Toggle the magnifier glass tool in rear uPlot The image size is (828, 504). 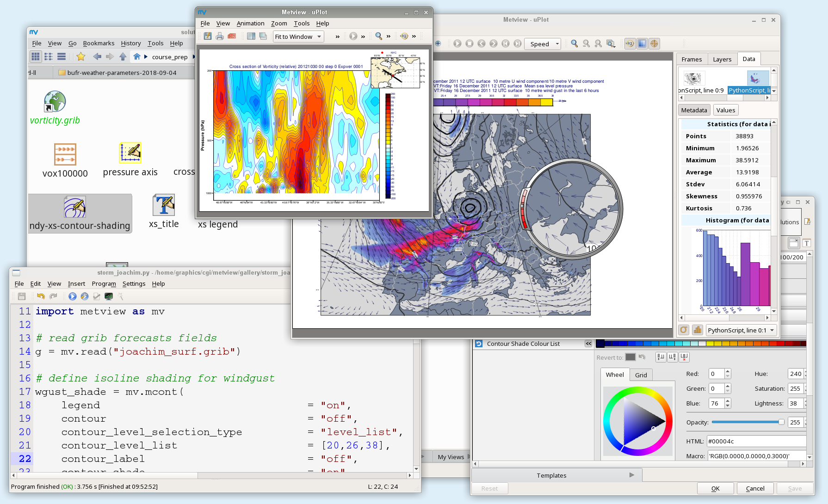click(x=630, y=43)
